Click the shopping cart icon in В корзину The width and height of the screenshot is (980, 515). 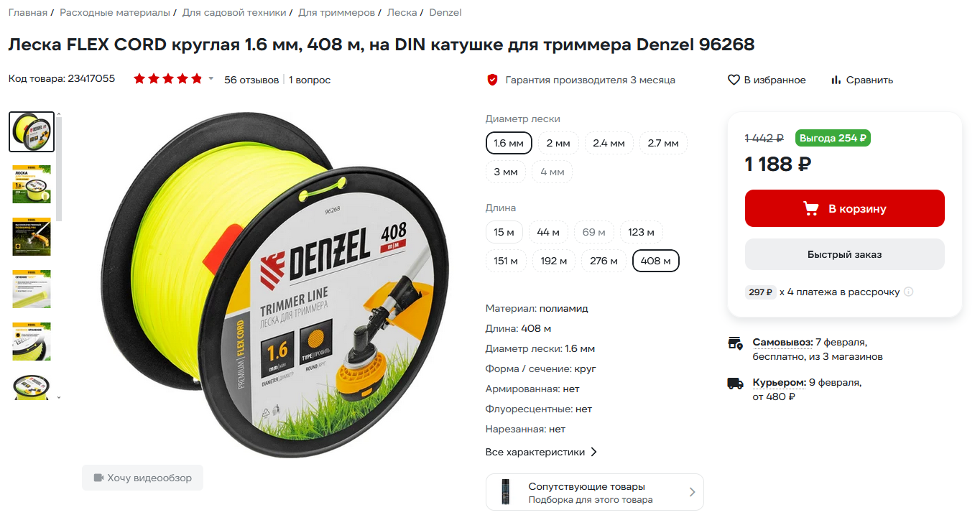[811, 208]
